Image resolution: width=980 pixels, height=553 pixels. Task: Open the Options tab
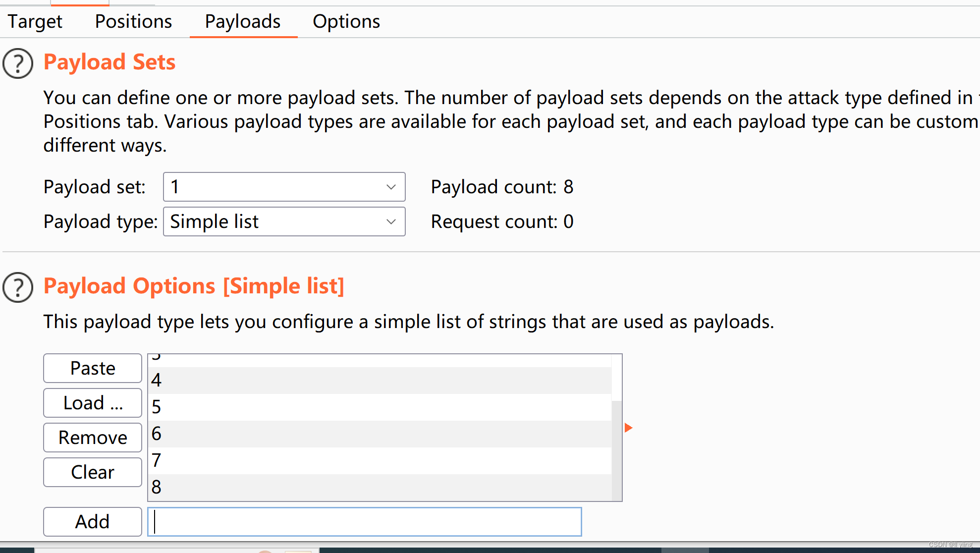[x=346, y=21]
